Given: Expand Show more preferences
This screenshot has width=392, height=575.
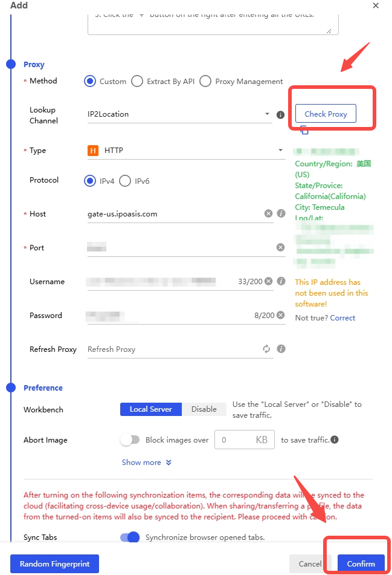Looking at the screenshot, I should click(x=147, y=463).
